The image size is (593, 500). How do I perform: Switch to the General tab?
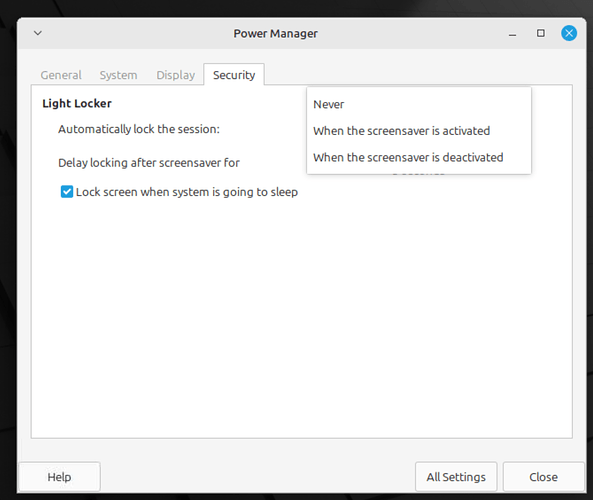click(61, 75)
